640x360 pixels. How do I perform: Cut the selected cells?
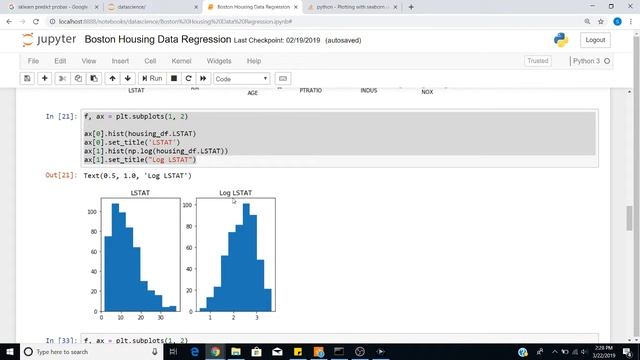pos(62,78)
